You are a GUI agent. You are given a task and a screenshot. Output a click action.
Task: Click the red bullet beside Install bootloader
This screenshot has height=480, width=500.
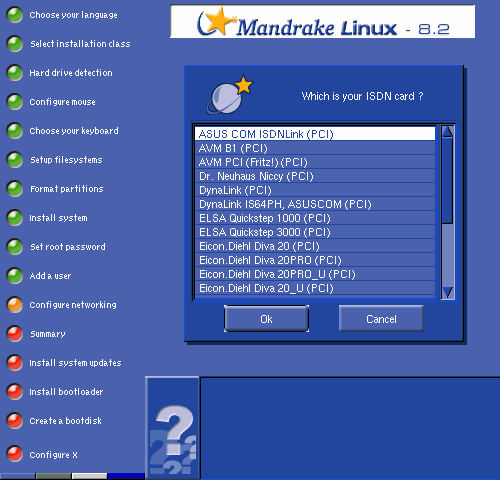[15, 392]
